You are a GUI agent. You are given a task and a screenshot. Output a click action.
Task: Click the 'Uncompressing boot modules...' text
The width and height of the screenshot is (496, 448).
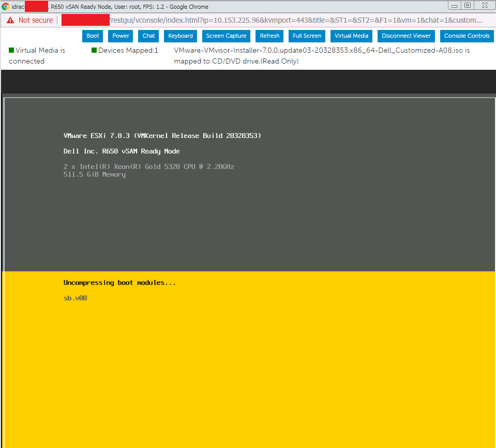pos(119,283)
